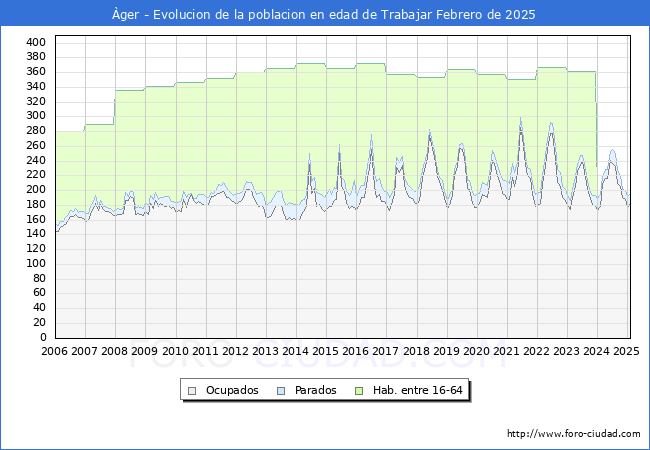Click the 260 y-axis value

point(36,145)
